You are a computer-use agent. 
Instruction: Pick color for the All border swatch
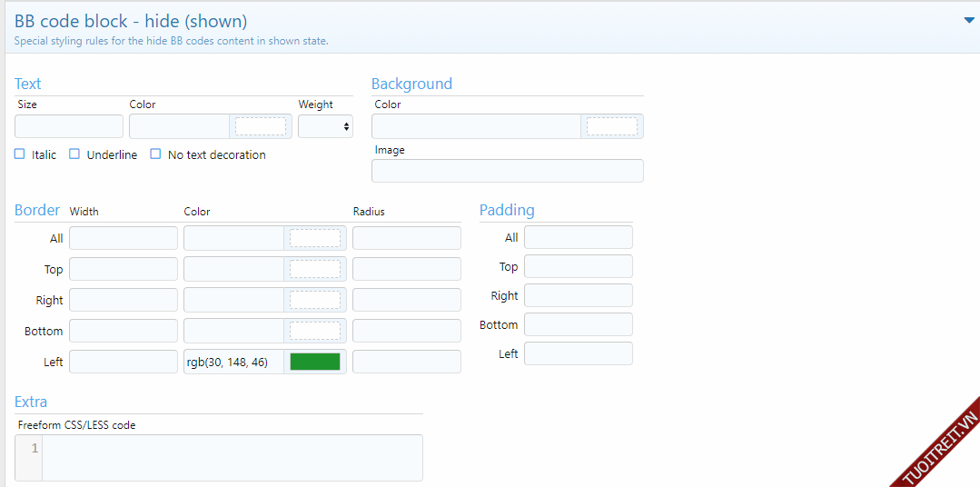point(314,238)
